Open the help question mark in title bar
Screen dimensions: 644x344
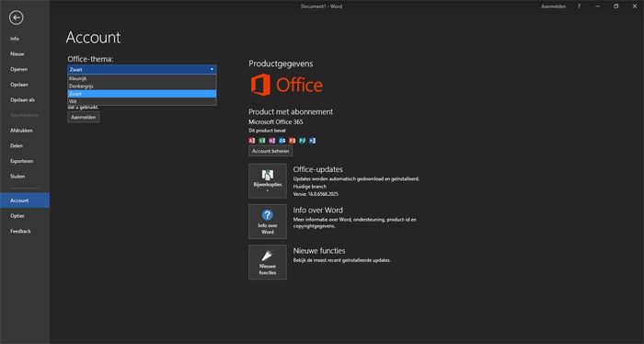[x=579, y=6]
